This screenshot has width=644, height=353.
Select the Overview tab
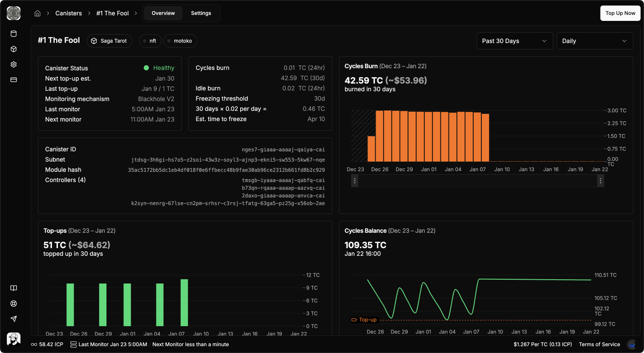[x=163, y=13]
